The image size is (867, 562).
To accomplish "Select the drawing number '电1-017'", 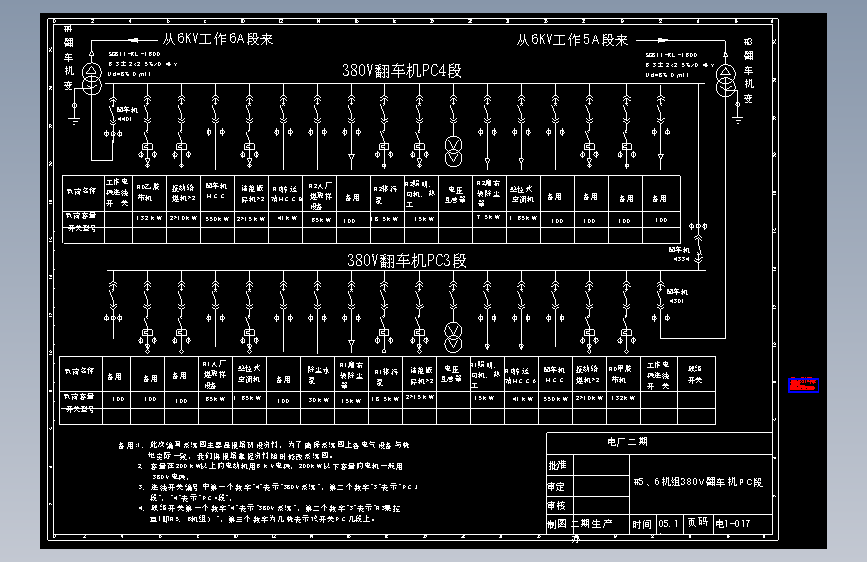I will coord(733,523).
